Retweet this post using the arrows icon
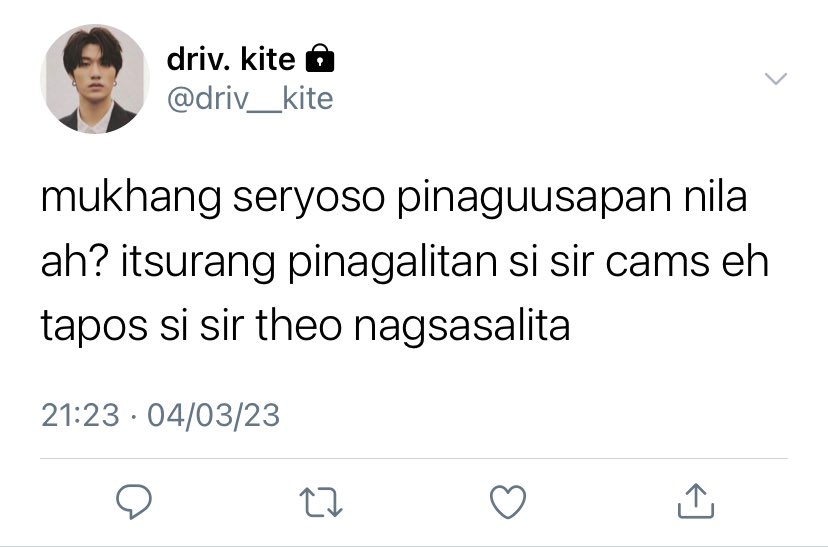Image resolution: width=828 pixels, height=547 pixels. pyautogui.click(x=321, y=502)
